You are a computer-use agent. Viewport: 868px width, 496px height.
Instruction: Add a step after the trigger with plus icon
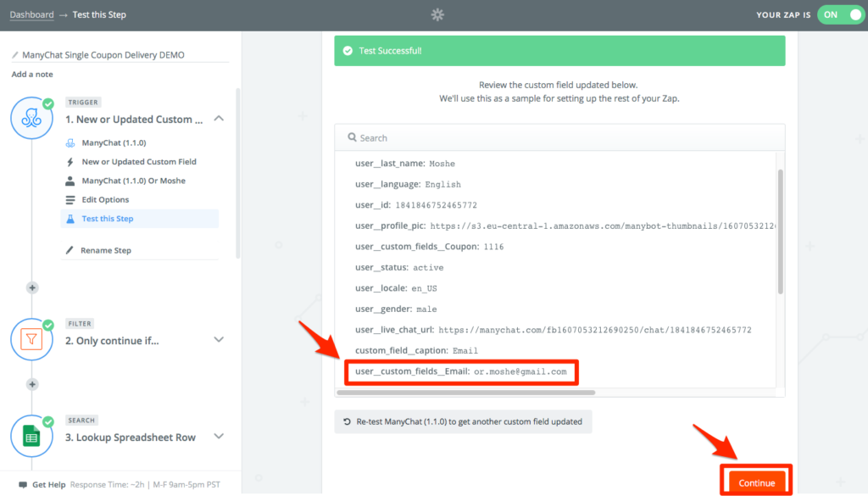(32, 288)
